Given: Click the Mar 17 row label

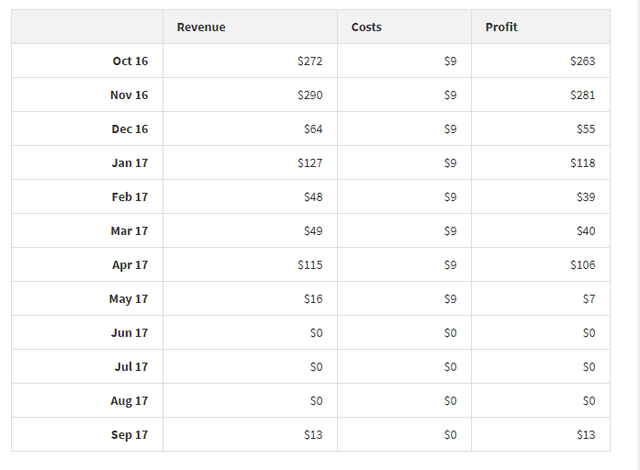Looking at the screenshot, I should [x=129, y=231].
